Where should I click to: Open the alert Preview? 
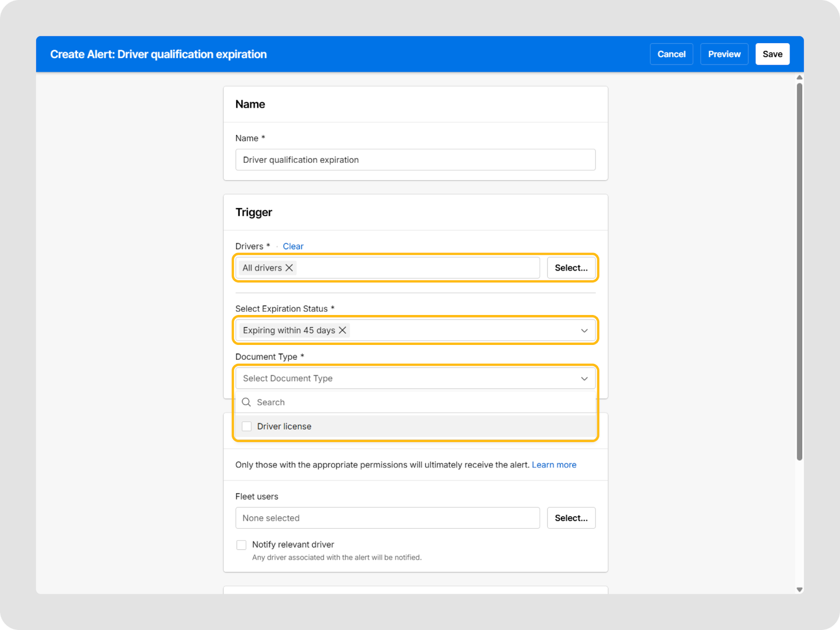[x=724, y=54]
